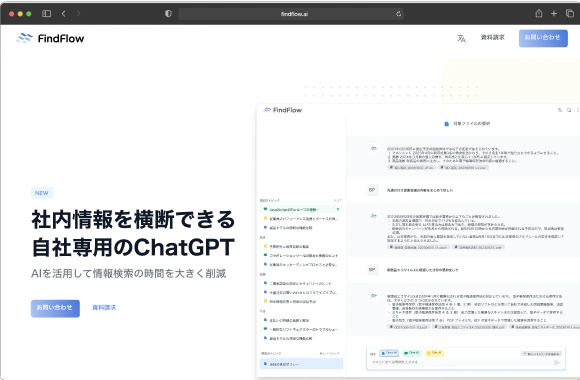Add a new tab with the plus icon
The height and width of the screenshot is (380, 580).
(554, 14)
